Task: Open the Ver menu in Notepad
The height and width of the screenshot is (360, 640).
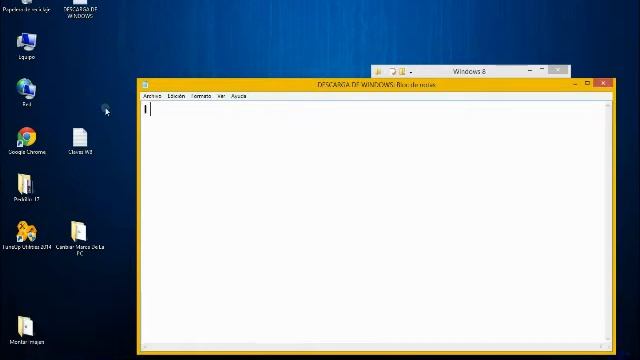Action: pos(221,96)
